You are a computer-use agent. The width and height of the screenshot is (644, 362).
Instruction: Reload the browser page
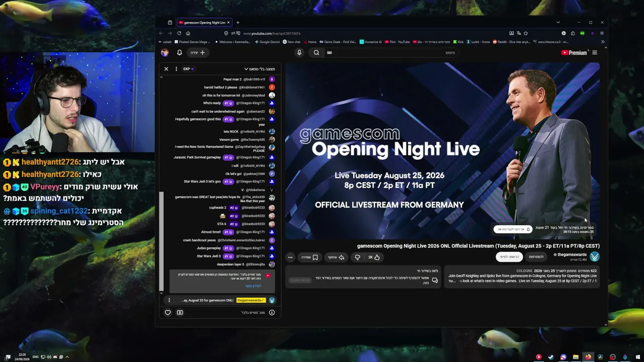coord(179,33)
